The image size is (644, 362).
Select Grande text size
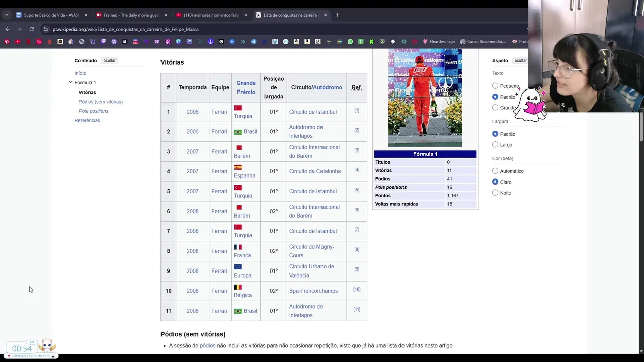(495, 107)
